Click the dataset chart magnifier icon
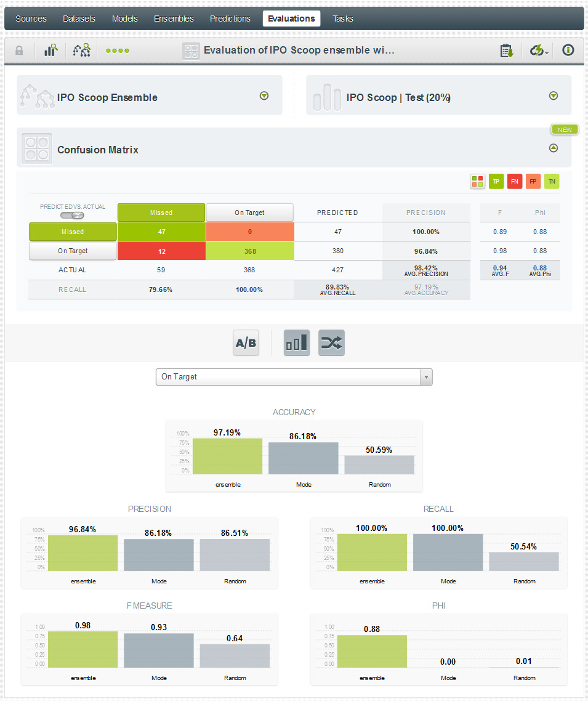Viewport: 588px width, 701px height. (51, 51)
